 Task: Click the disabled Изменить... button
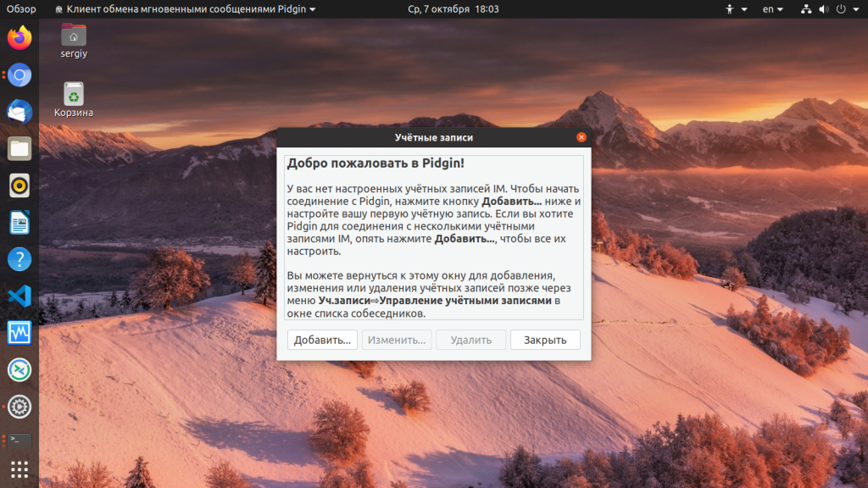pos(397,340)
